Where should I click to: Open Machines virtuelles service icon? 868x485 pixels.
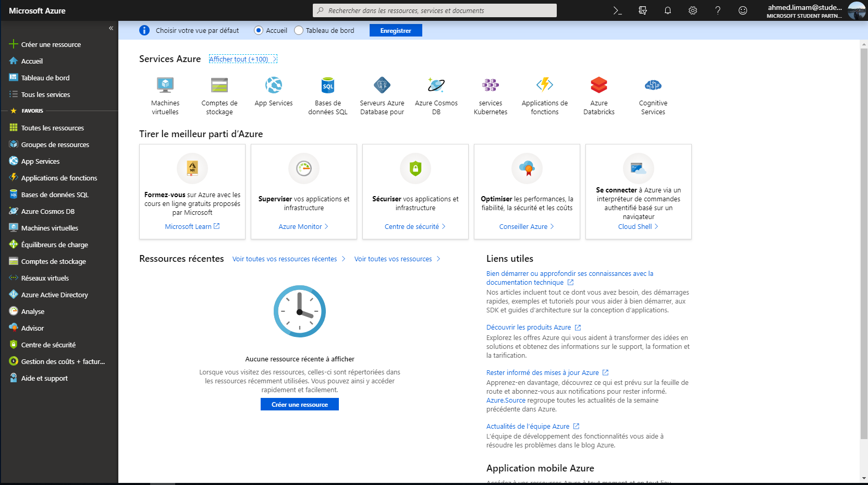coord(165,85)
